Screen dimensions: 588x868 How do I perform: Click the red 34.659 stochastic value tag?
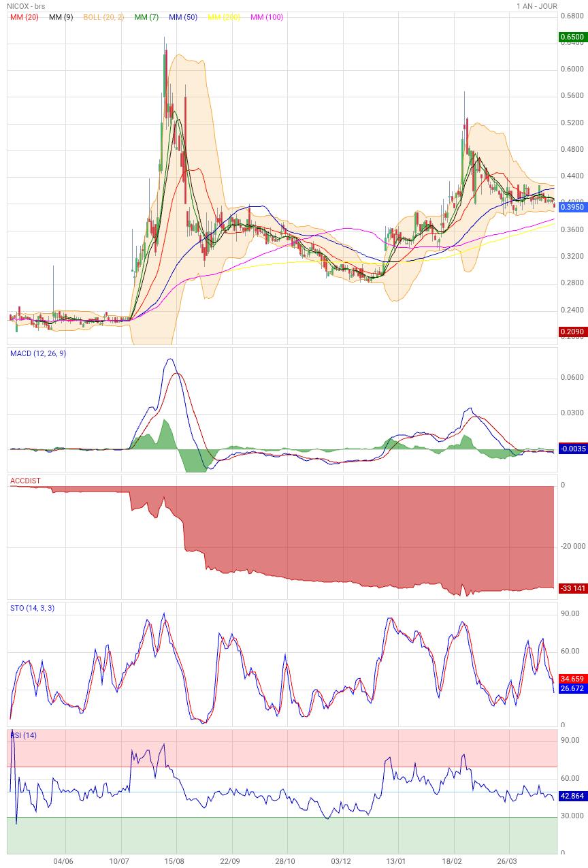click(572, 679)
